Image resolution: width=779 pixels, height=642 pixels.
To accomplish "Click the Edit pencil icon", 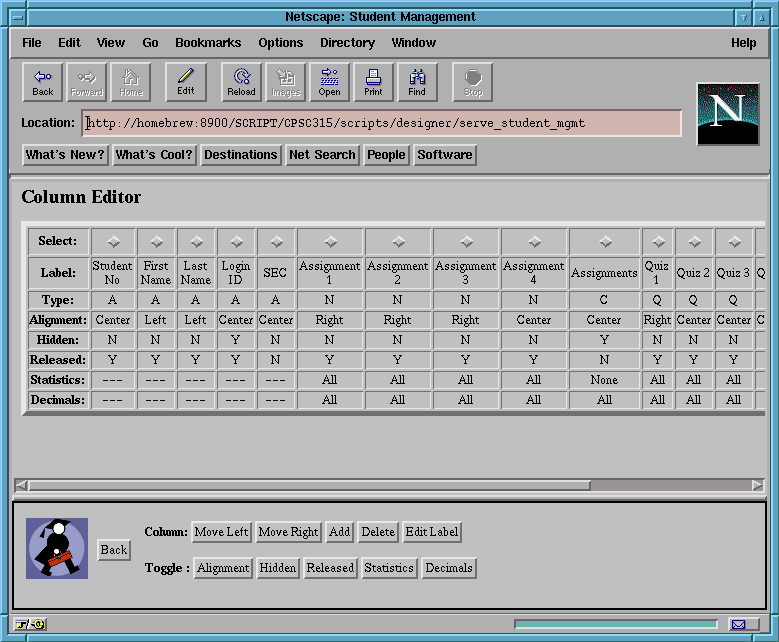I will click(186, 82).
